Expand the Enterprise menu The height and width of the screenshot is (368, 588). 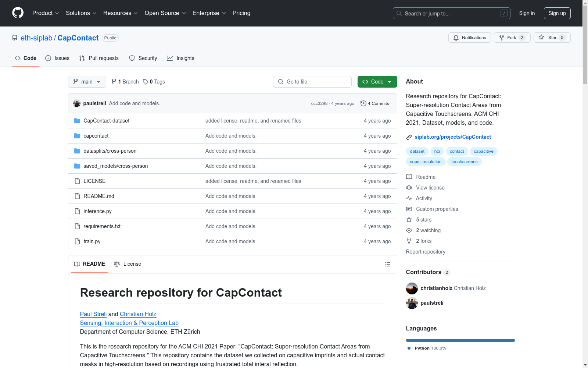coord(209,13)
